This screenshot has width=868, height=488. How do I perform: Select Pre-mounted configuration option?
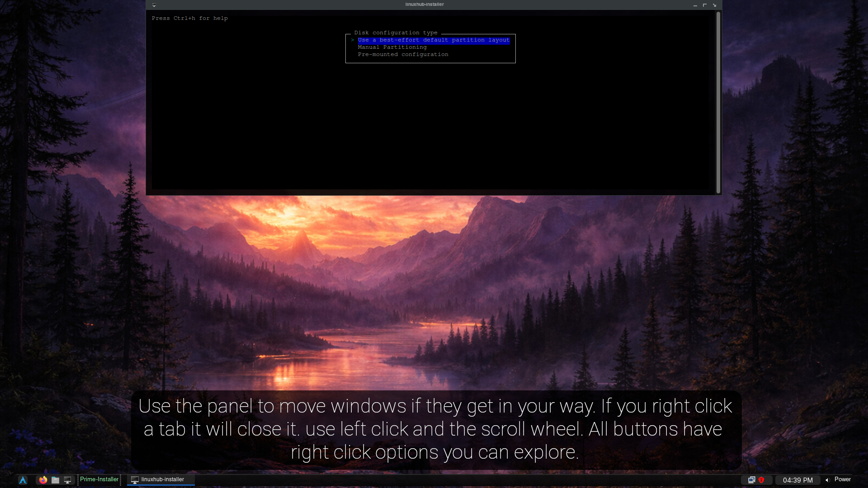(x=403, y=55)
